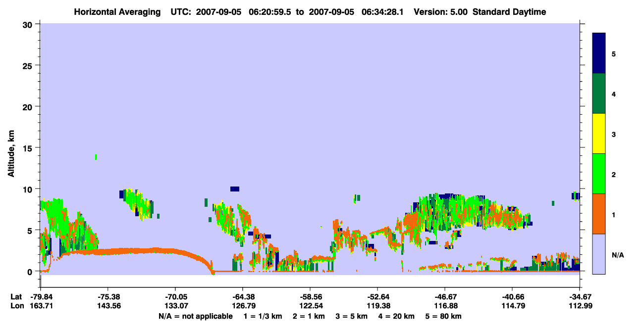
Task: Click latitude value -64.38
Action: [243, 297]
